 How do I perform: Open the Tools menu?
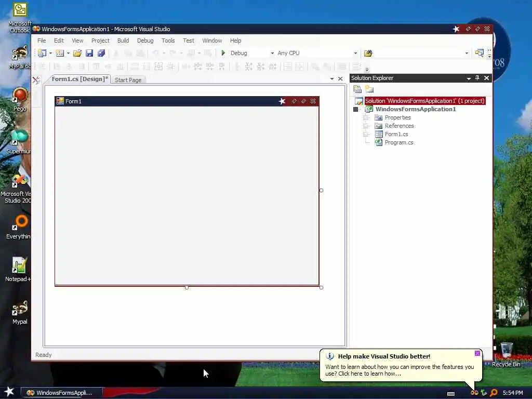tap(168, 41)
